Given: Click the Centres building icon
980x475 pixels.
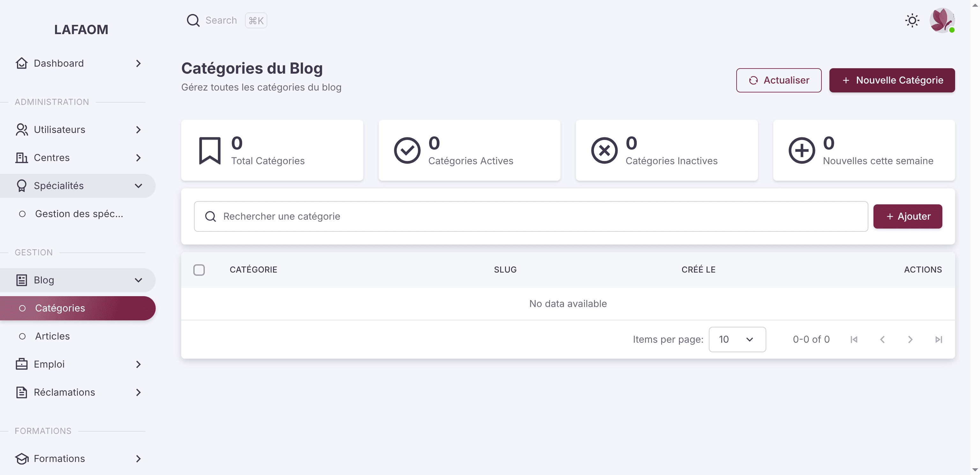Looking at the screenshot, I should click(22, 158).
